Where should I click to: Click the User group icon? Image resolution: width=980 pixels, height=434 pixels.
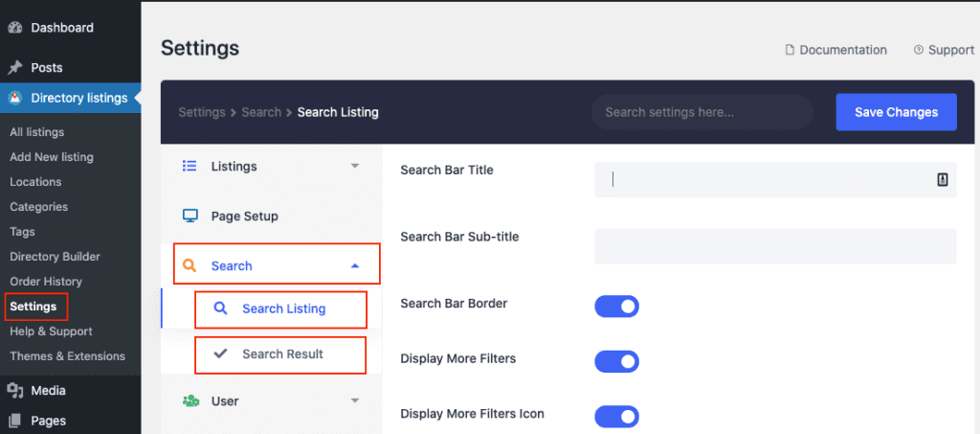point(190,400)
